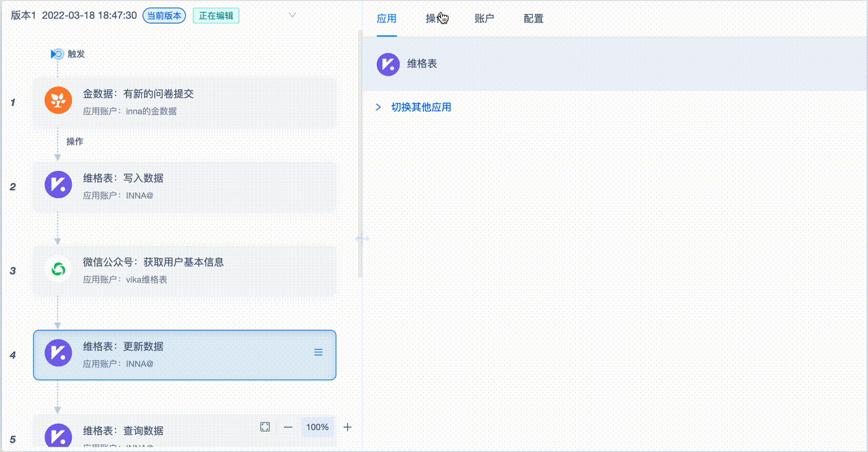Click the fit-to-screen icon near zoom controls
This screenshot has height=452, width=868.
pyautogui.click(x=264, y=427)
